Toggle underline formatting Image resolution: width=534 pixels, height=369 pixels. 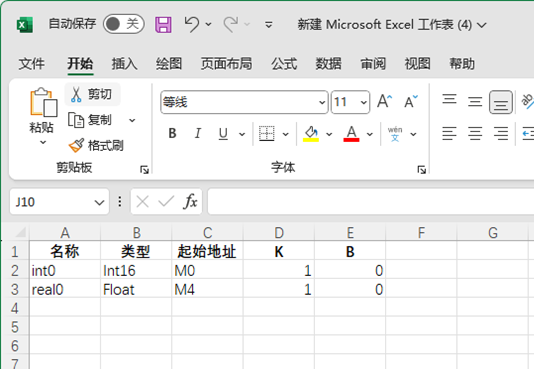click(x=223, y=133)
